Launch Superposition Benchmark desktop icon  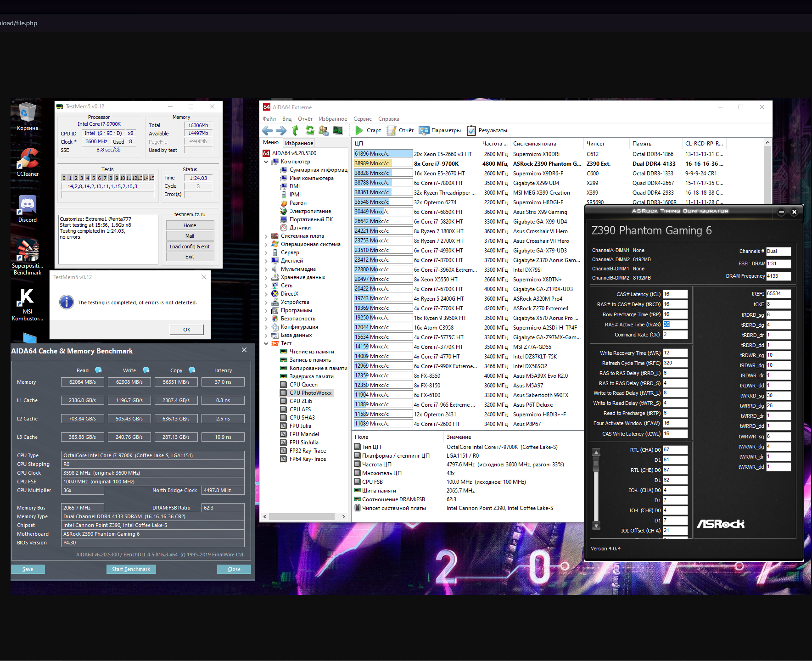pyautogui.click(x=28, y=257)
